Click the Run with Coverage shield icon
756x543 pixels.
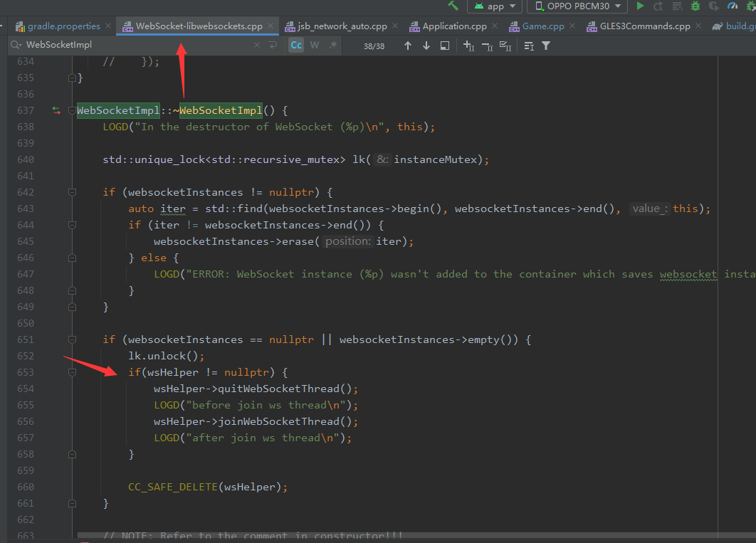tap(714, 6)
